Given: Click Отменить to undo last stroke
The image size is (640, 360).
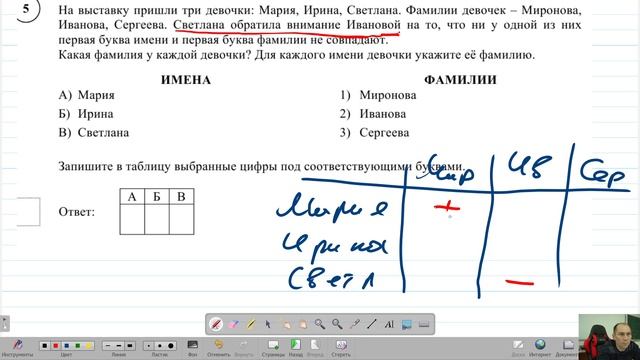Looking at the screenshot, I should pos(219,348).
